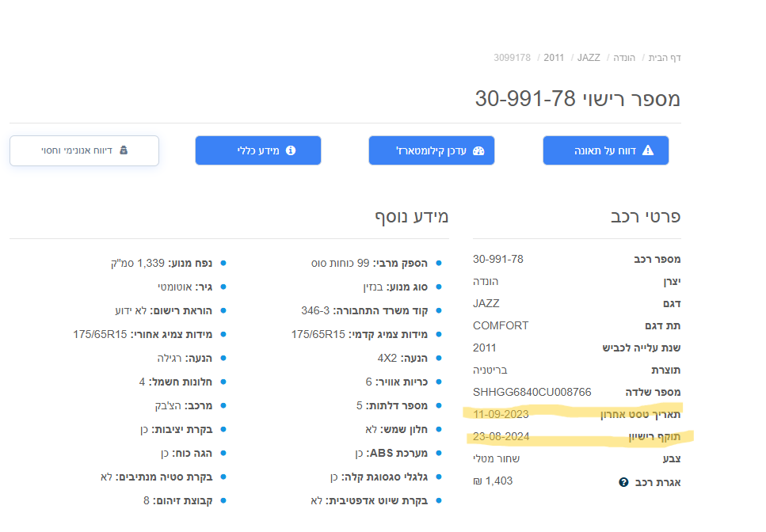Select JAZZ in the breadcrumb trail
Image resolution: width=766 pixels, height=532 pixels.
point(588,57)
